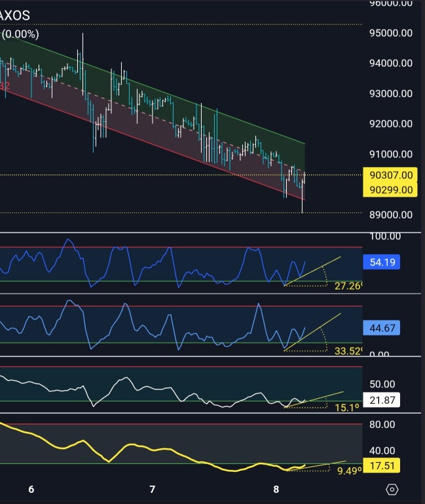The height and width of the screenshot is (504, 425).
Task: Click the 89000.00 price axis level
Action: coord(391,214)
